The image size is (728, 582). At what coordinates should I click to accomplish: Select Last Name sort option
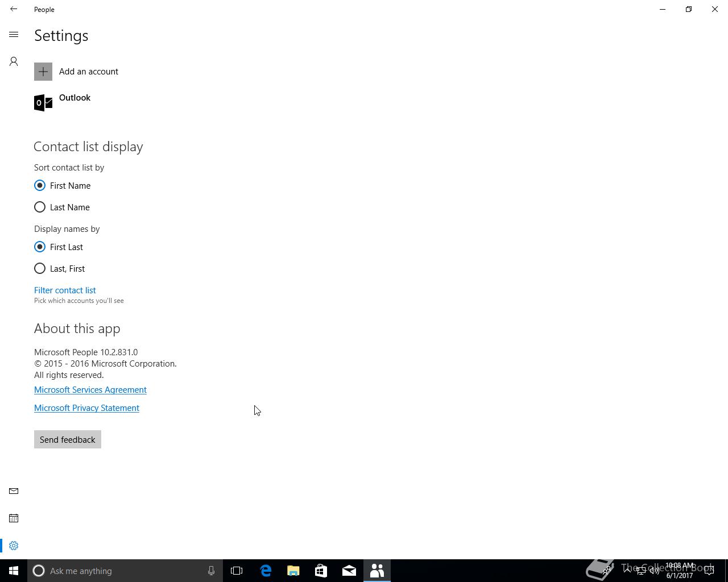[62, 207]
